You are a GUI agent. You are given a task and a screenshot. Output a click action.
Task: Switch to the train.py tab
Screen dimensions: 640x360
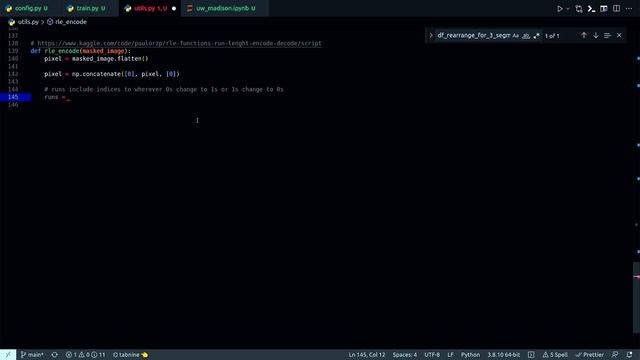point(88,8)
